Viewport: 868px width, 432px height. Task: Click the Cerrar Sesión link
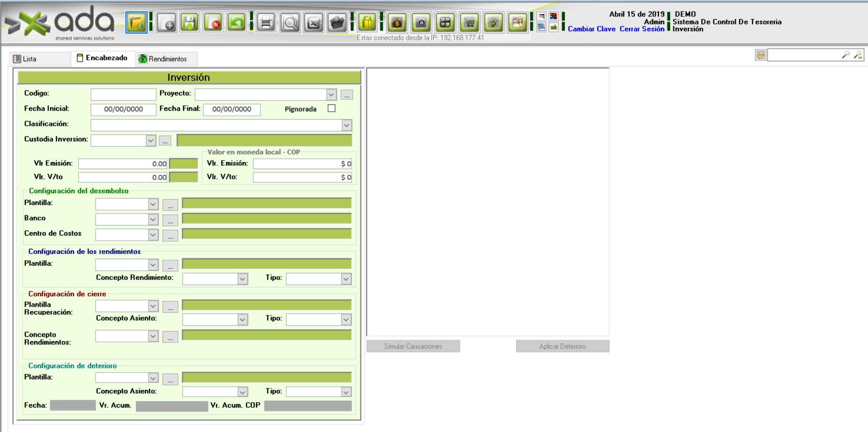click(642, 29)
